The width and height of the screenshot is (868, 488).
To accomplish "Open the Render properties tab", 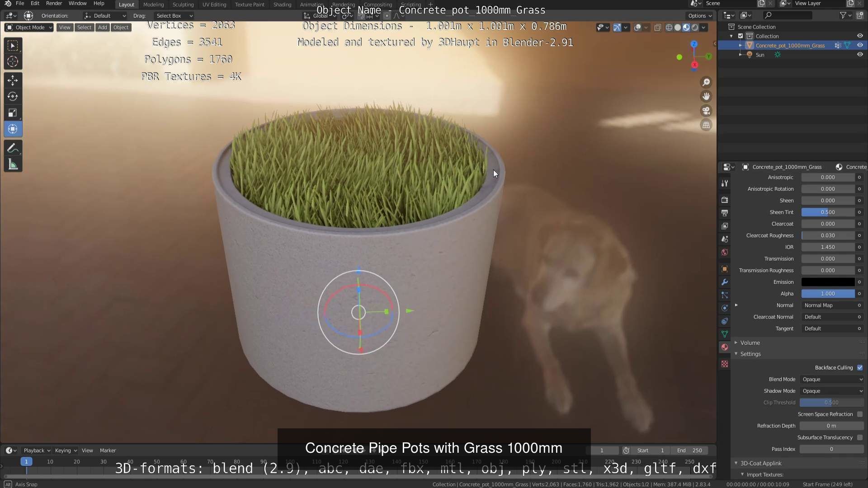I will pos(725,200).
